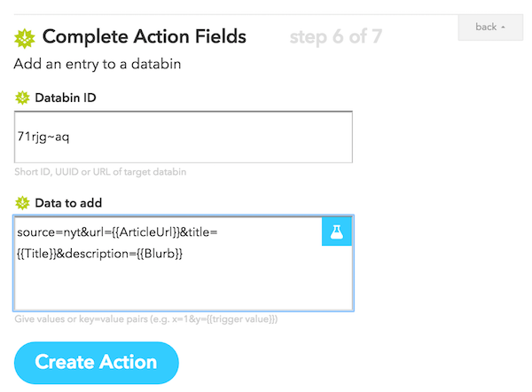The height and width of the screenshot is (392, 532).
Task: Click the Short ID, UUID or URL hint
Action: [x=100, y=172]
